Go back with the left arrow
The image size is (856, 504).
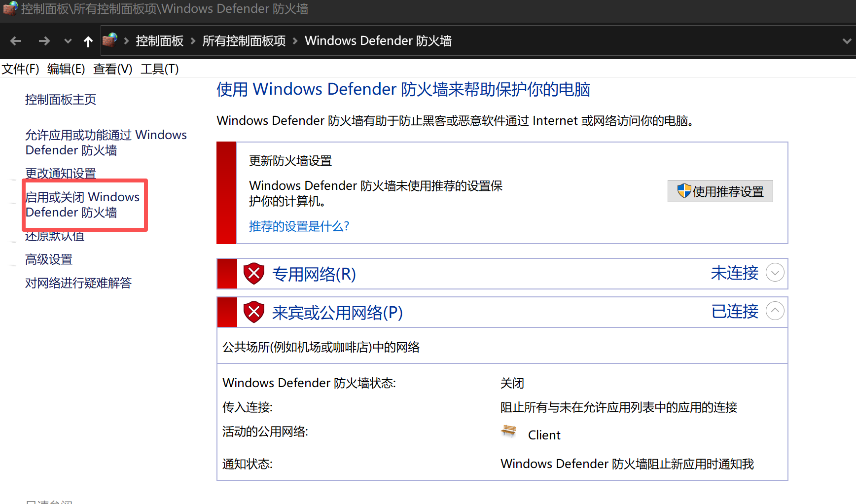point(16,41)
